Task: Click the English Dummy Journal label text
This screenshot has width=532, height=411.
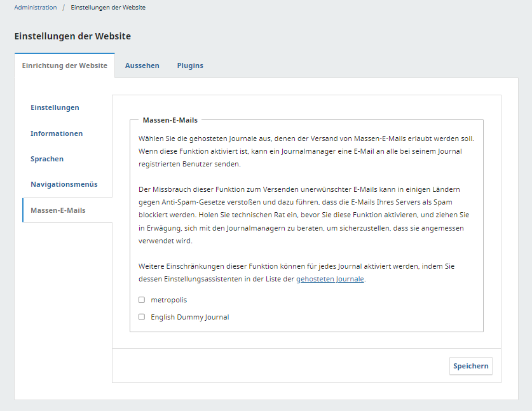Action: [x=189, y=317]
